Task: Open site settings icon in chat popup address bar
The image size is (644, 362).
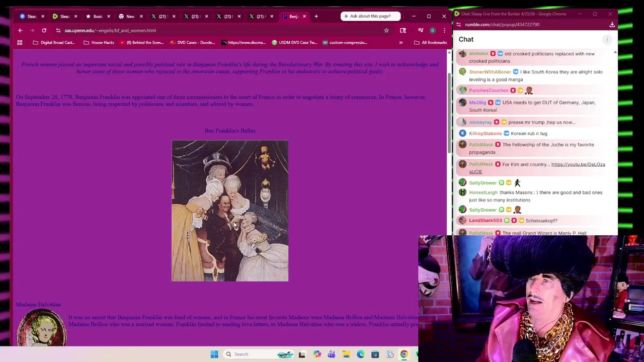Action: (x=459, y=24)
